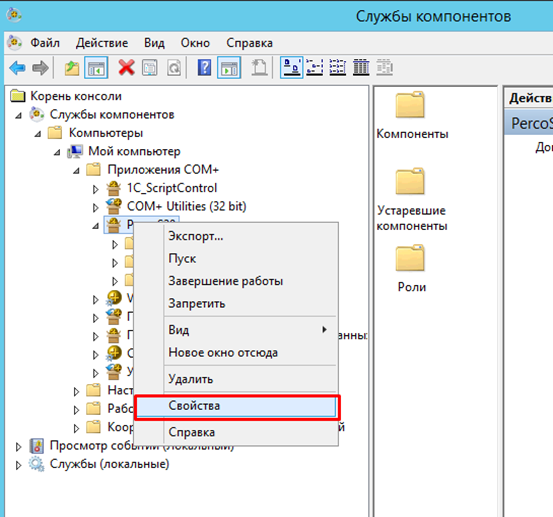Click the Мой компьютер computer icon
Screen dimensions: 553x517
[75, 152]
